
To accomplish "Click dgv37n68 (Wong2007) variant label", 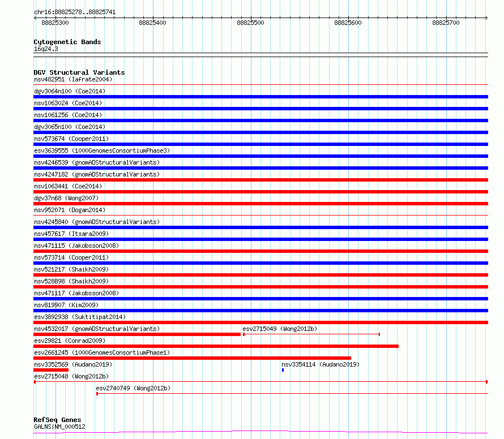I will [x=66, y=198].
